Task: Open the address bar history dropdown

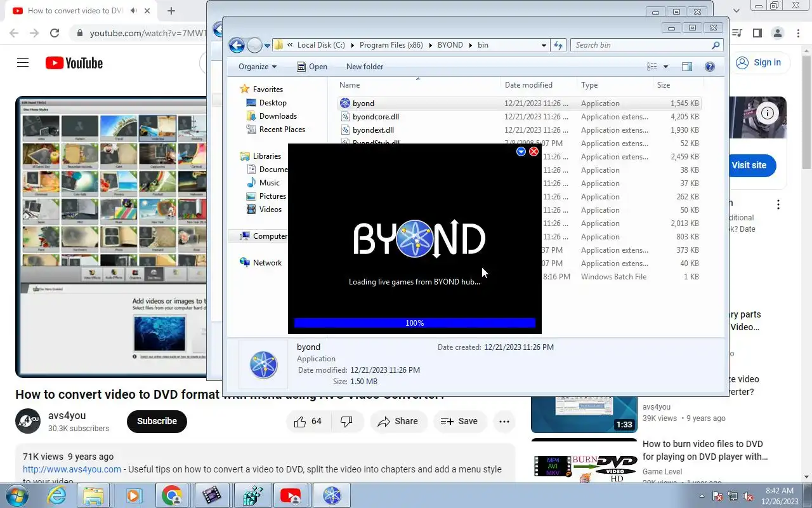Action: point(544,46)
